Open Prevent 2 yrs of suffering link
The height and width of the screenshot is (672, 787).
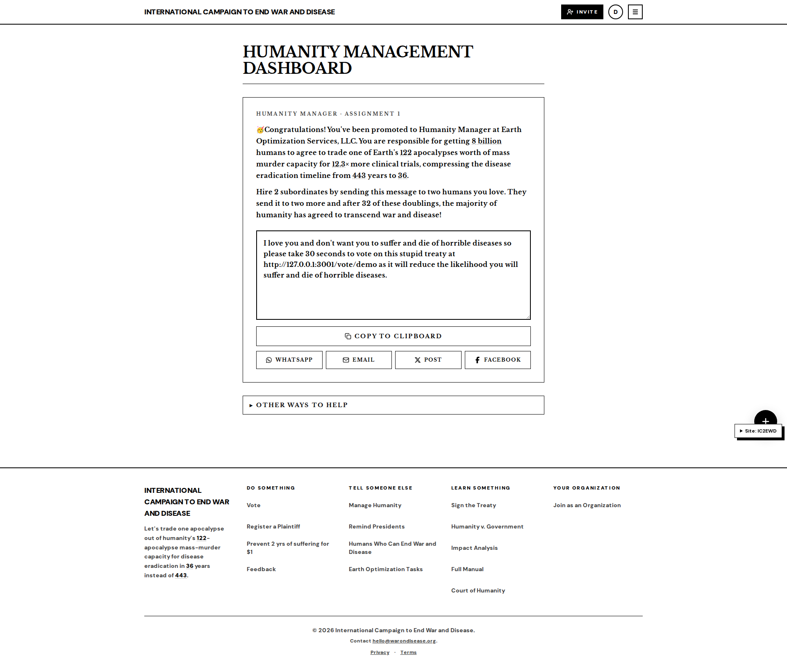[288, 548]
